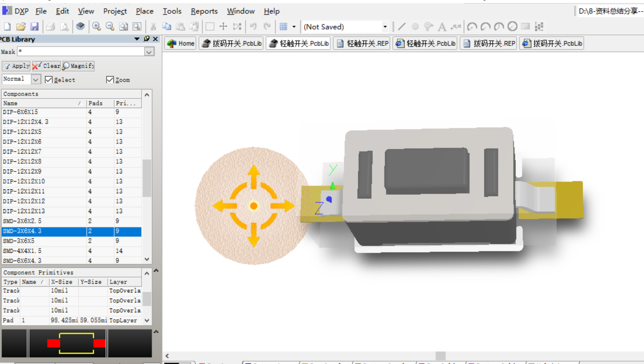Click the Cut scissors icon

(x=153, y=26)
